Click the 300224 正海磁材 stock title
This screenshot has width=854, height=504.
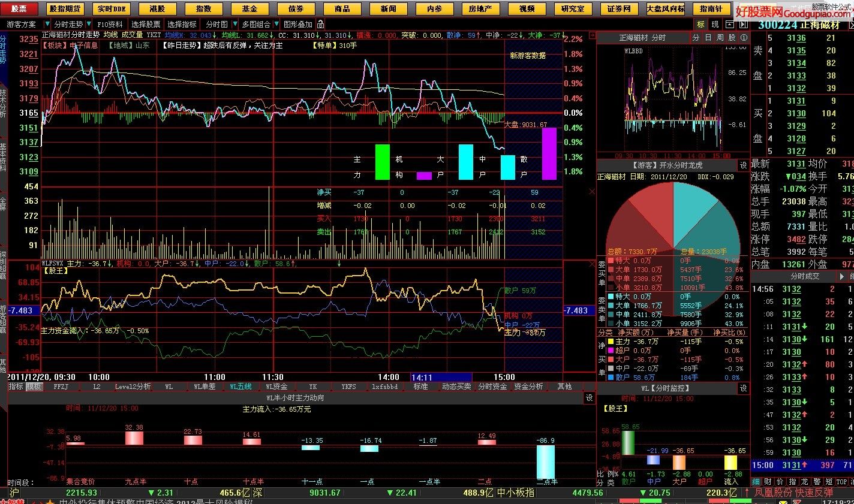799,25
